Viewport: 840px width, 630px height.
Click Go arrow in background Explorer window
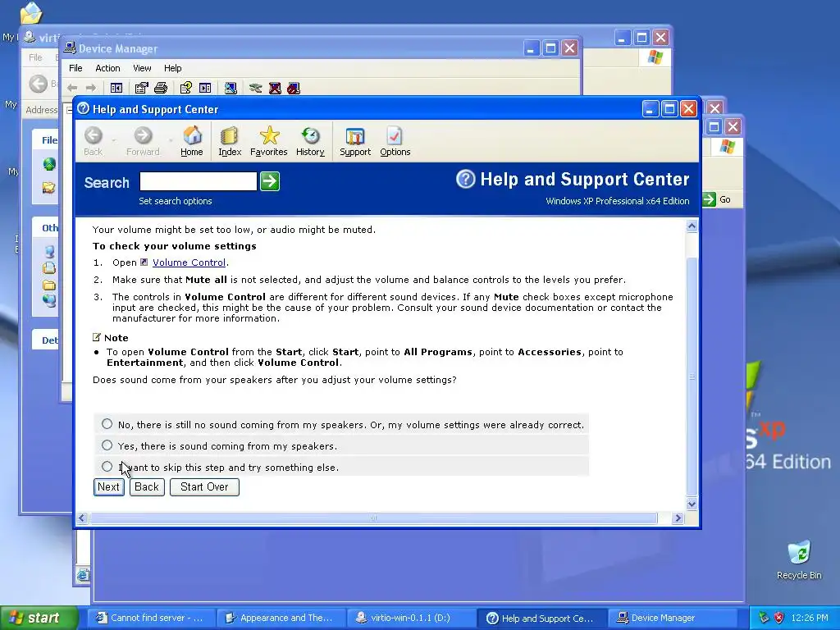pos(710,199)
